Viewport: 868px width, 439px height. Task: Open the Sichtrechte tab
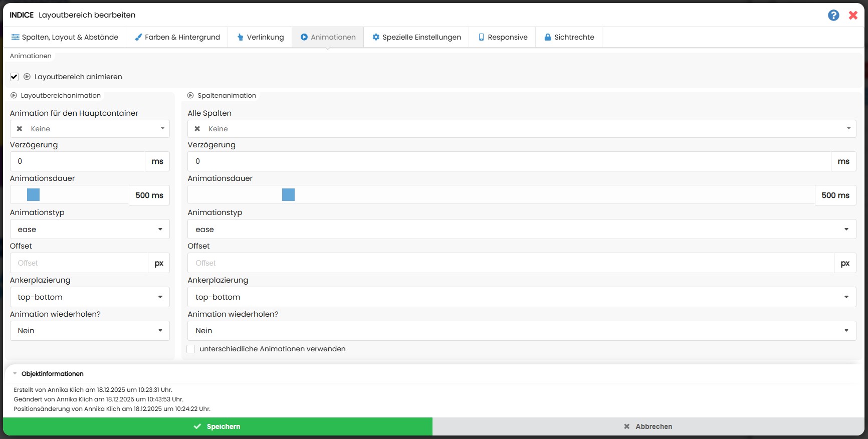tap(569, 37)
